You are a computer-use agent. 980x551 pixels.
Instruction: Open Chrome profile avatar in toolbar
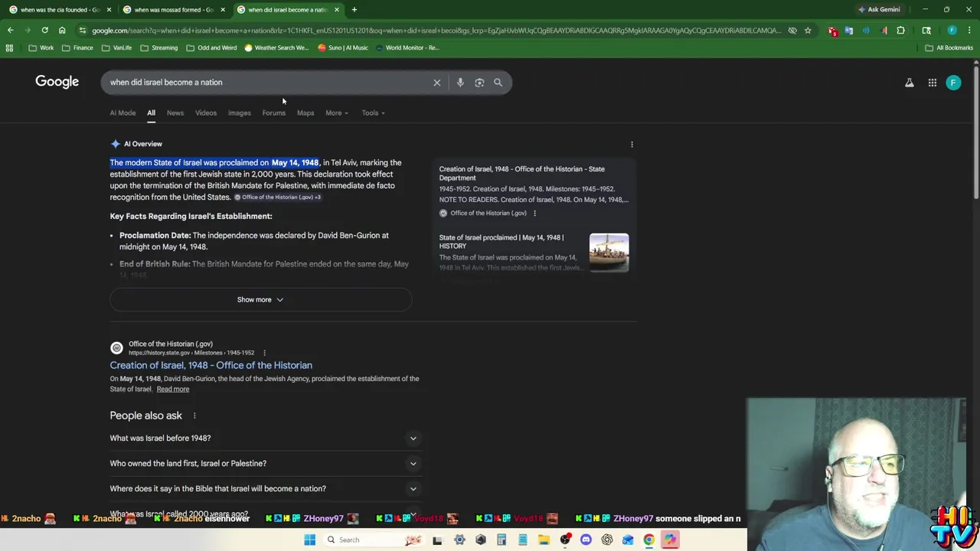(x=952, y=31)
